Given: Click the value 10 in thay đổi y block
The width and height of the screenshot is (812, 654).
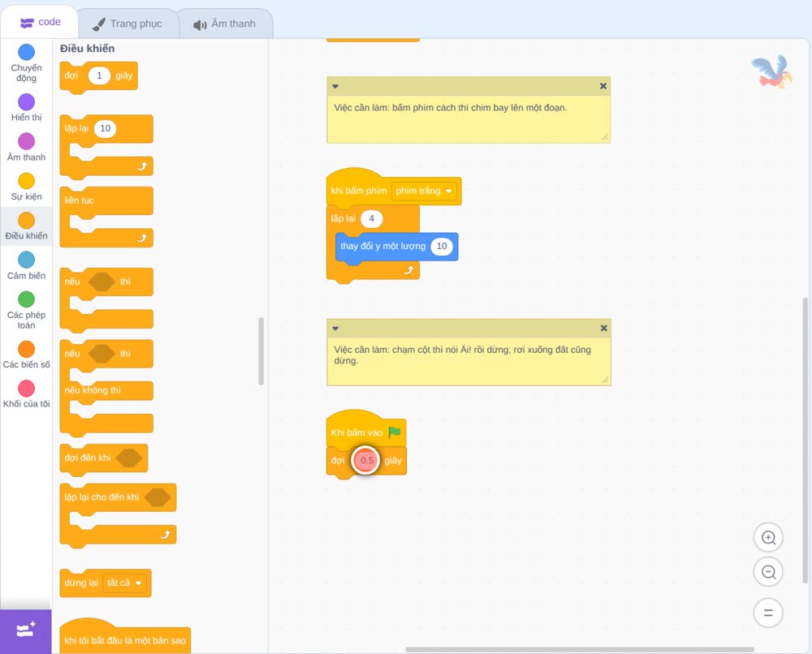Looking at the screenshot, I should coord(442,247).
